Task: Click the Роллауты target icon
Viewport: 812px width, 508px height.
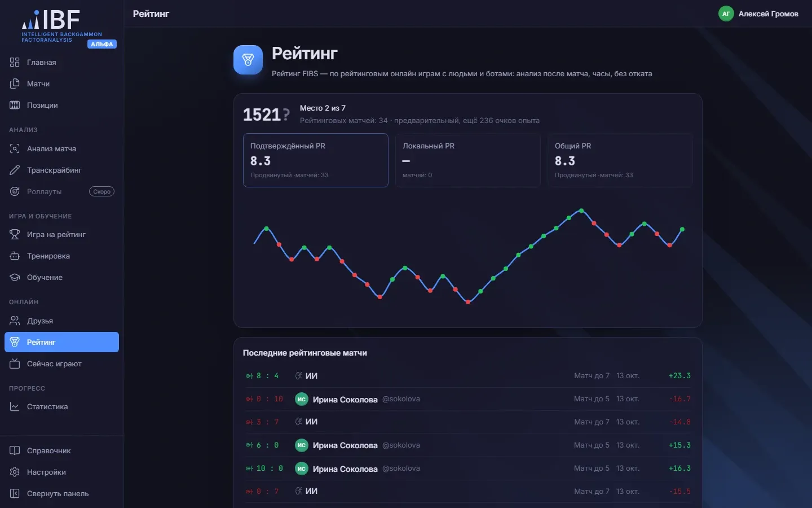Action: tap(15, 191)
